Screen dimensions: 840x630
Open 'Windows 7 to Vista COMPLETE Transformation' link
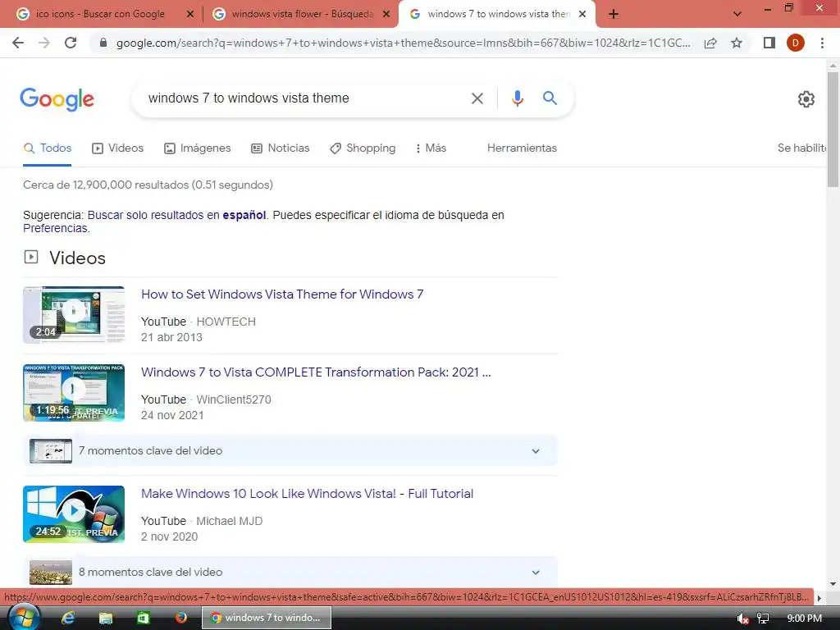point(316,372)
